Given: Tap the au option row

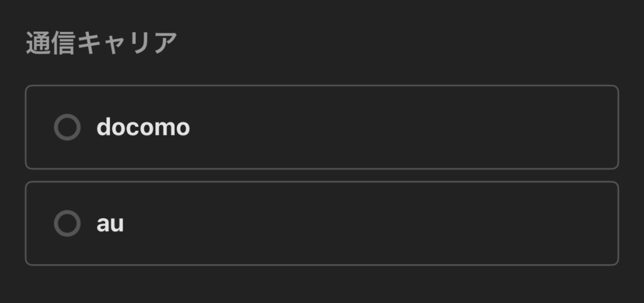Looking at the screenshot, I should click(321, 224).
